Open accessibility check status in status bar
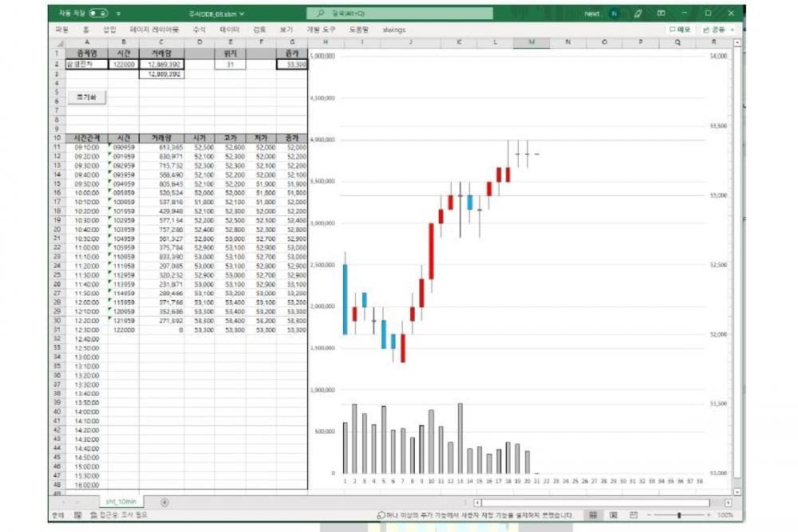 tap(119, 515)
